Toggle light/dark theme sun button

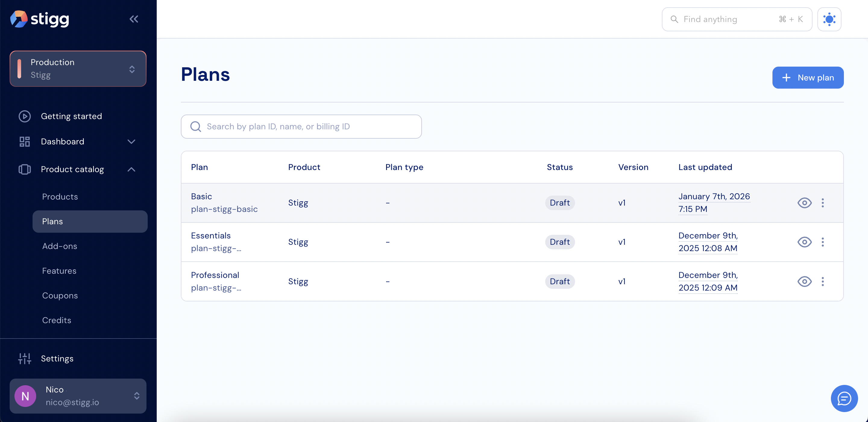(829, 19)
